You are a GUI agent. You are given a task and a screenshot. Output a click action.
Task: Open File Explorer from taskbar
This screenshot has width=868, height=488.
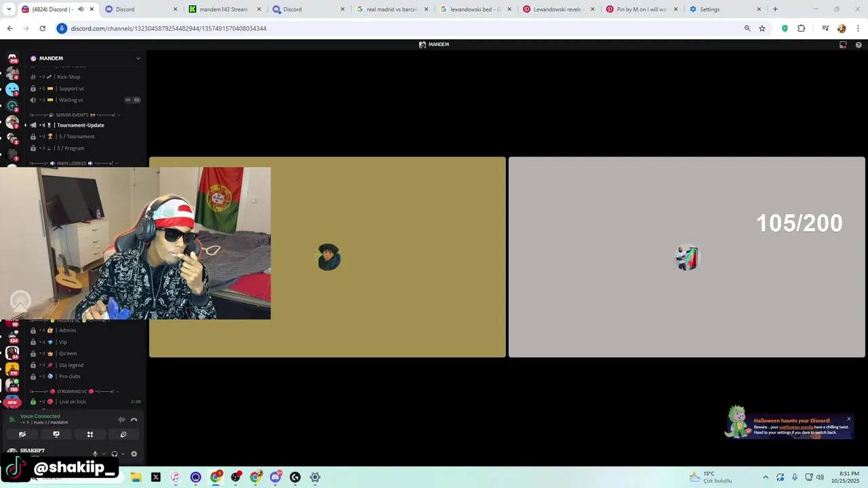[x=136, y=477]
